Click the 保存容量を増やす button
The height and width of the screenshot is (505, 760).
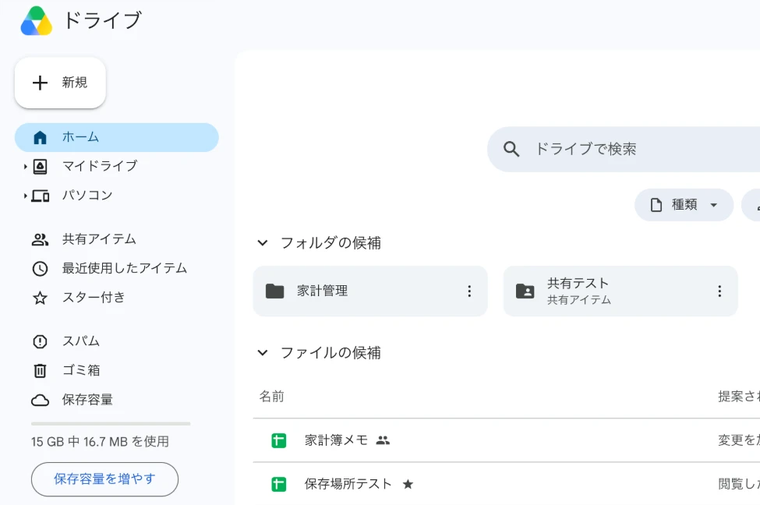(105, 479)
